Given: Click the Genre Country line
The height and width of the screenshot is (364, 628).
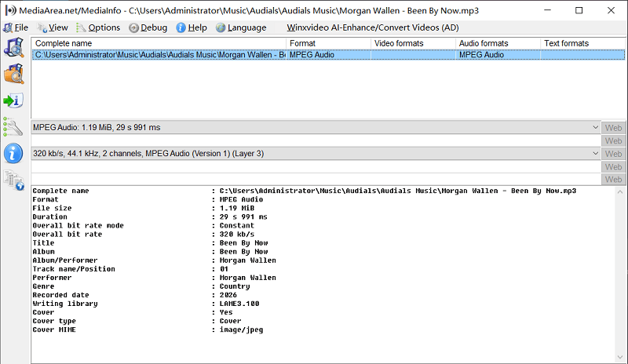Looking at the screenshot, I should click(141, 286).
